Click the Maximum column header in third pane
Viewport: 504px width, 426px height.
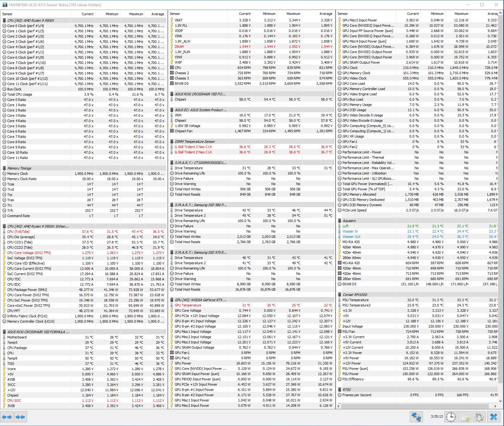pyautogui.click(x=458, y=14)
